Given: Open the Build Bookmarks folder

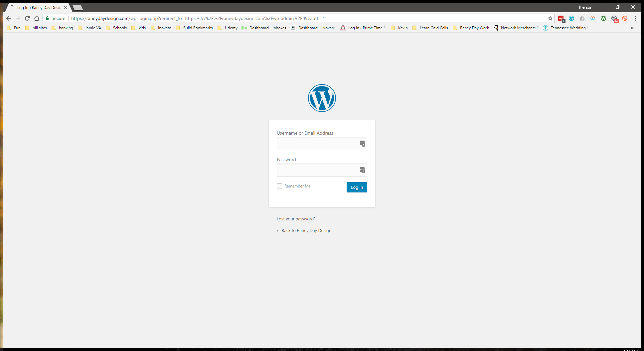Looking at the screenshot, I should [x=194, y=28].
